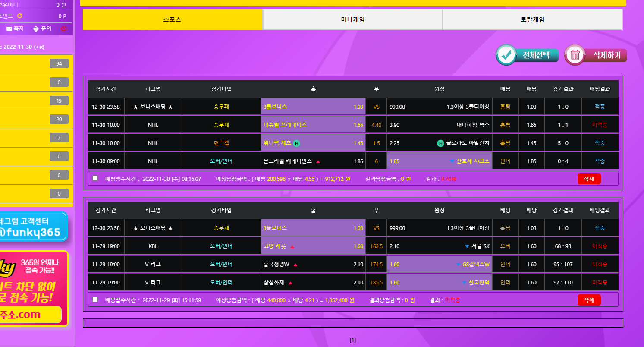Image resolution: width=644 pixels, height=347 pixels.
Task: Click the checkmark icon on 전체선택
Action: pyautogui.click(x=506, y=55)
